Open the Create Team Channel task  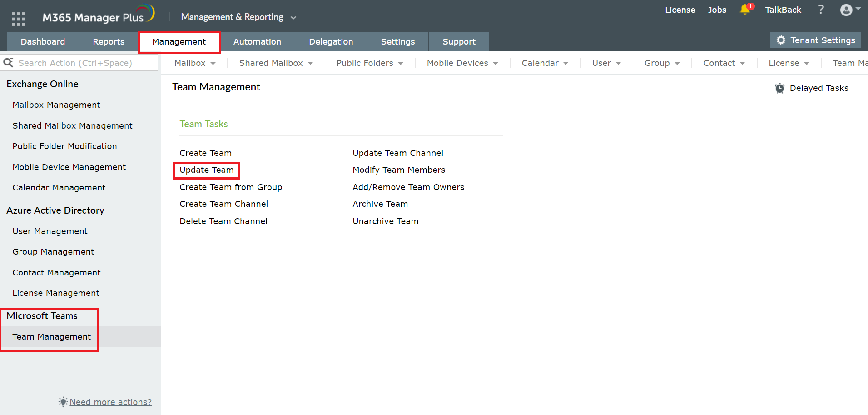tap(223, 204)
